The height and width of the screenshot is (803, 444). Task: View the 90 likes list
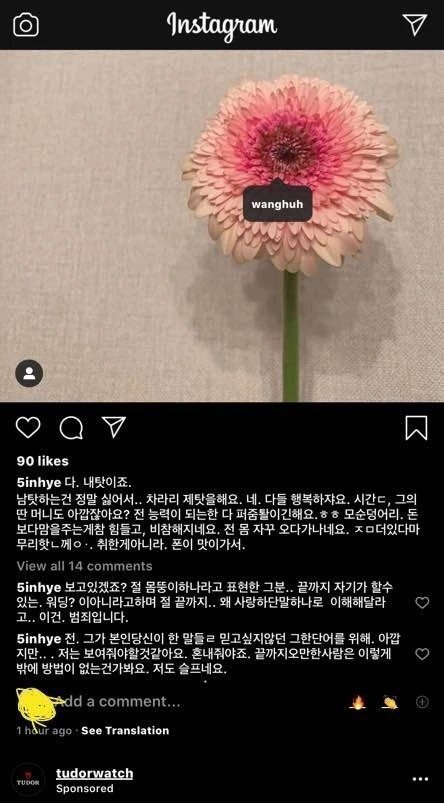(x=43, y=461)
